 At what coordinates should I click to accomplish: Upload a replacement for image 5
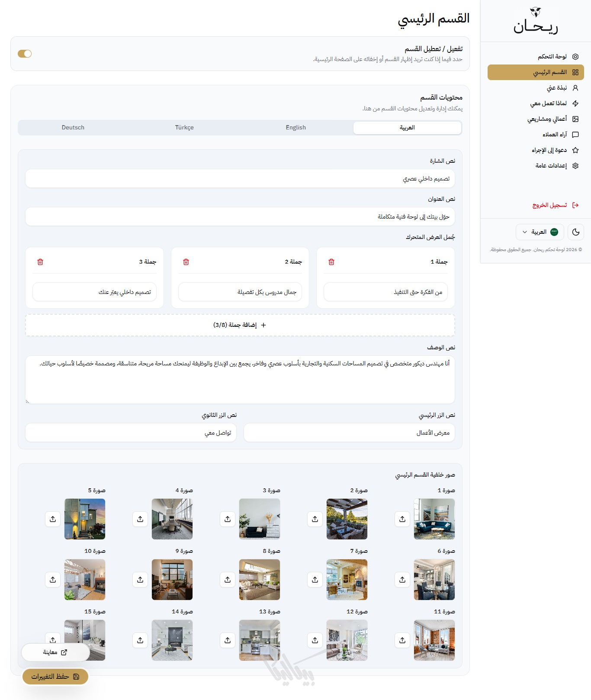(x=53, y=519)
